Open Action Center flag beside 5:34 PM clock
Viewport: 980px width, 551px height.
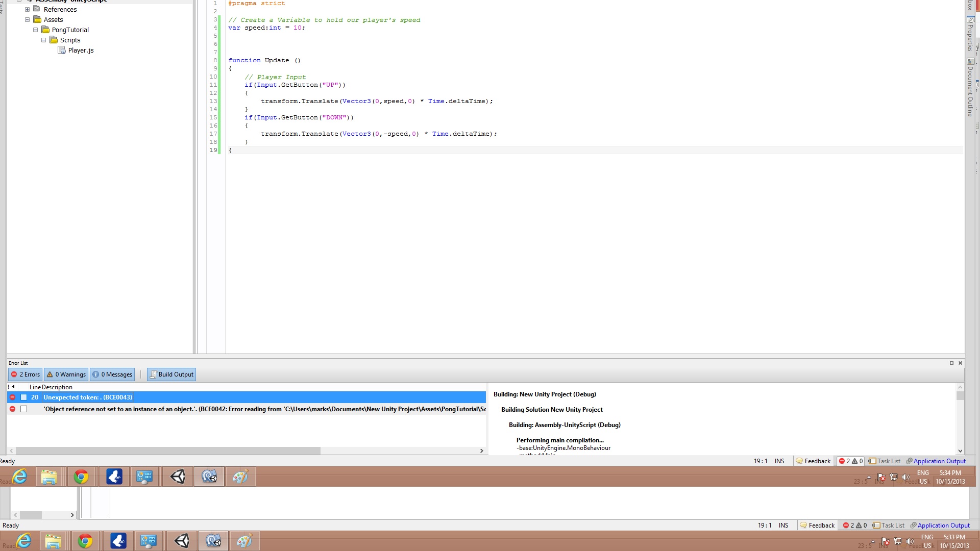tap(881, 478)
